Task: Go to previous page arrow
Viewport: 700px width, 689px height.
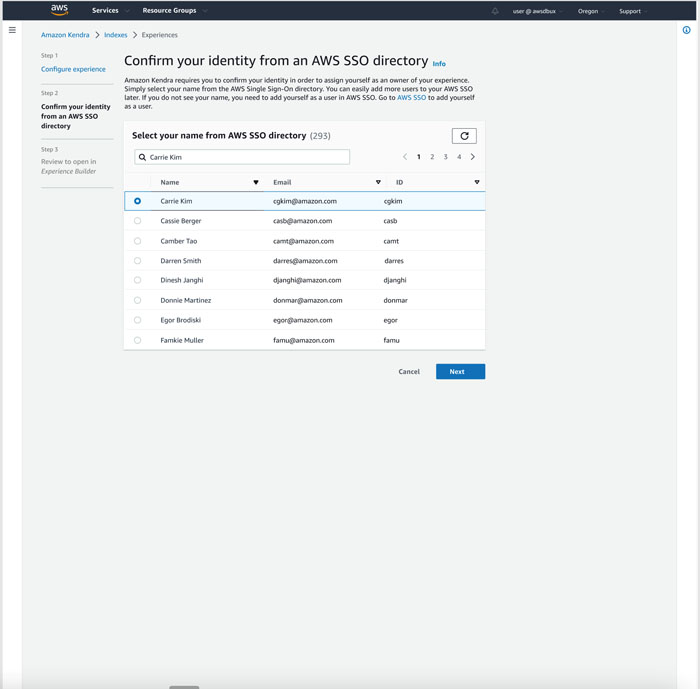Action: 405,157
